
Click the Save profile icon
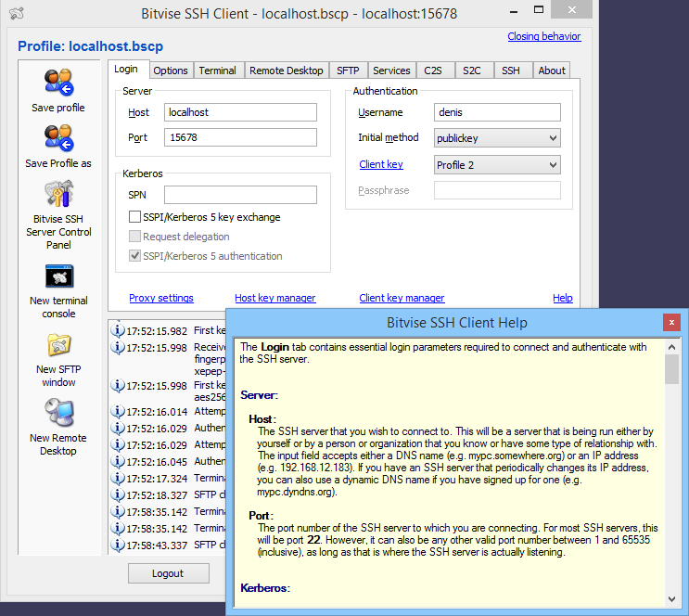[x=58, y=83]
